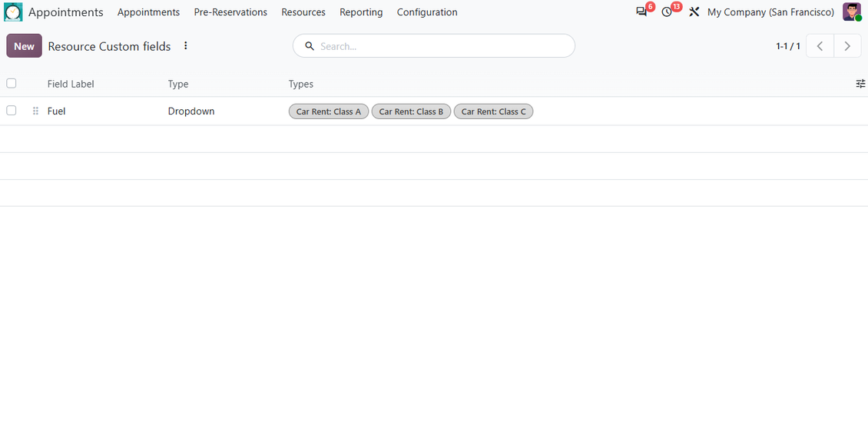Click the search magnifier icon
Viewport: 868px width, 422px height.
pos(310,46)
